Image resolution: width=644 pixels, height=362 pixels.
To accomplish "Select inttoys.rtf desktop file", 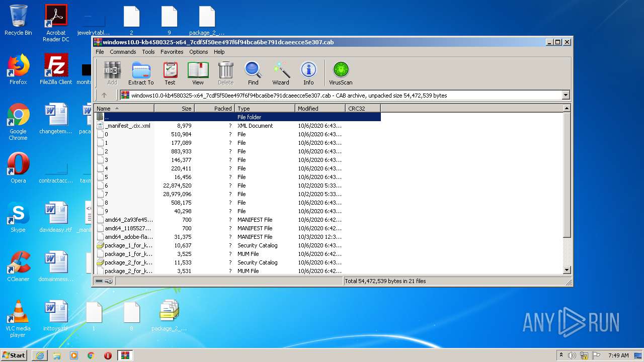I will coord(56,316).
